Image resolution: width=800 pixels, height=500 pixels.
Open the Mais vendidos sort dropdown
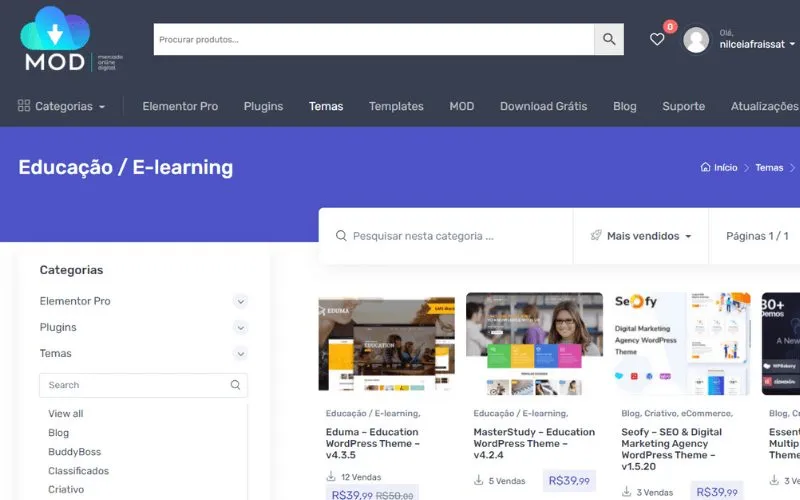point(641,236)
